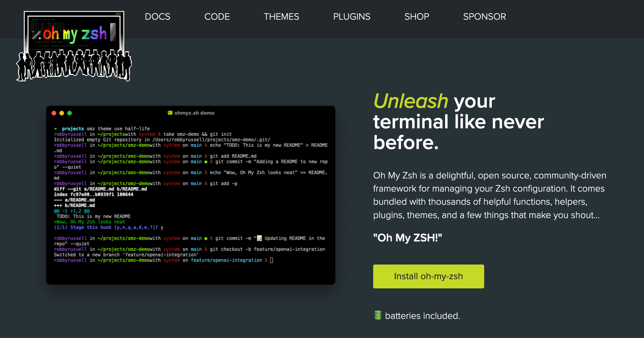Click the terminal cursor block at last prompt
Screen dimensions: 644x338
(272, 260)
